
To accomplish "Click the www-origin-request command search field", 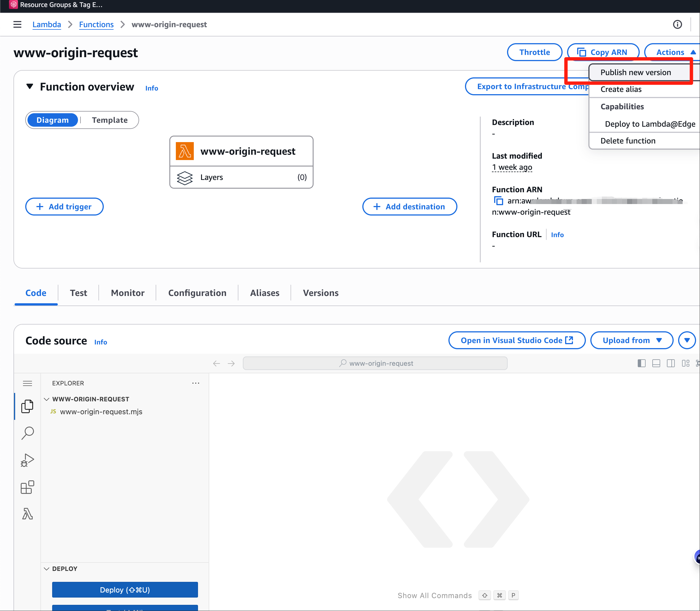I will (x=375, y=364).
